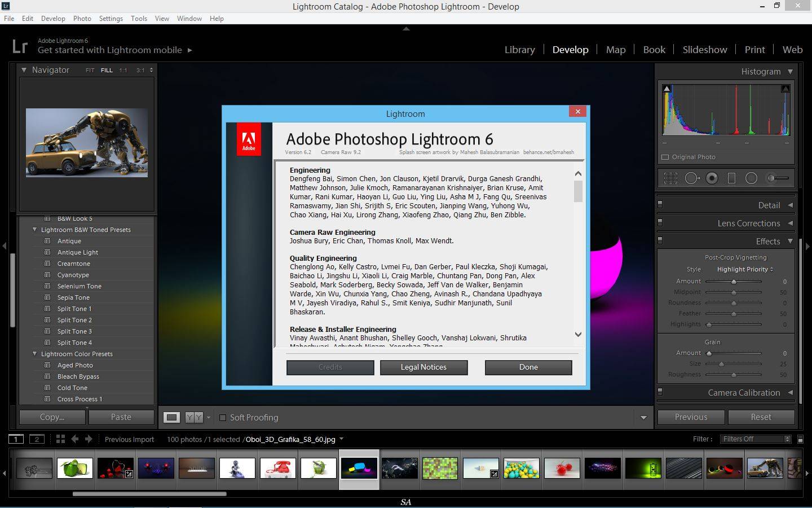The width and height of the screenshot is (812, 508).
Task: Set Navigator zoom to FILL
Action: pyautogui.click(x=107, y=71)
